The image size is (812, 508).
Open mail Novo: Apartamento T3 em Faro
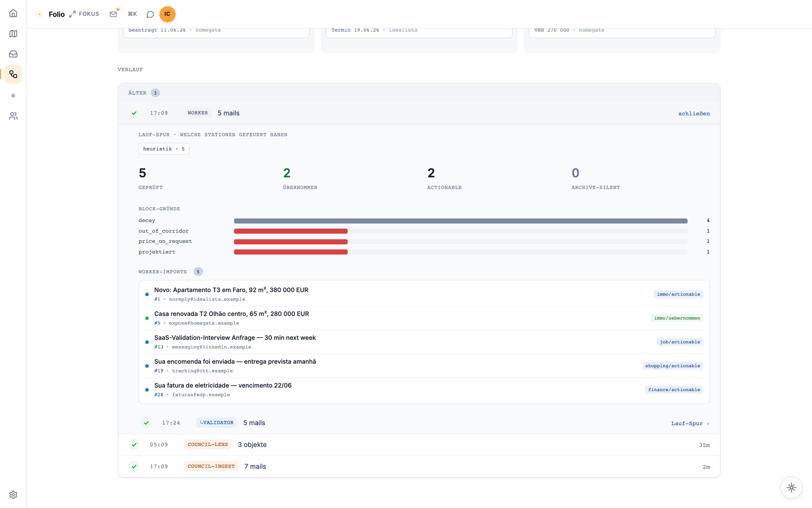coord(424,294)
